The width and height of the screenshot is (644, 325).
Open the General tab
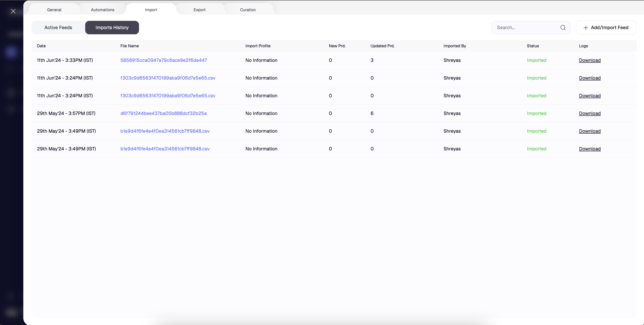pyautogui.click(x=54, y=10)
